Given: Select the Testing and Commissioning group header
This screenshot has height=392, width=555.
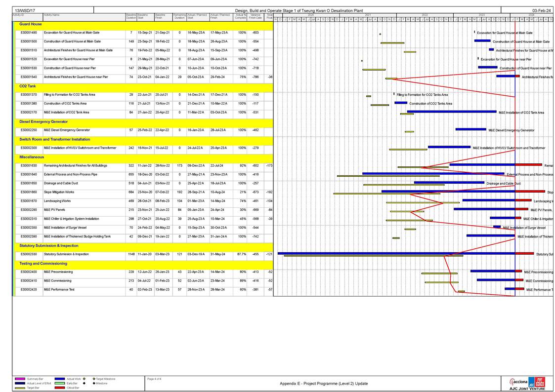Looking at the screenshot, I should (x=43, y=263).
